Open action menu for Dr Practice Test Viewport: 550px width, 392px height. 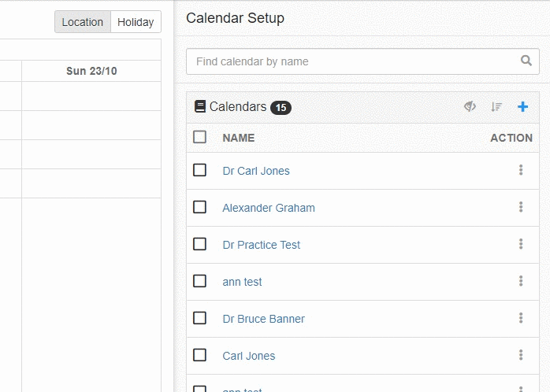pyautogui.click(x=521, y=244)
